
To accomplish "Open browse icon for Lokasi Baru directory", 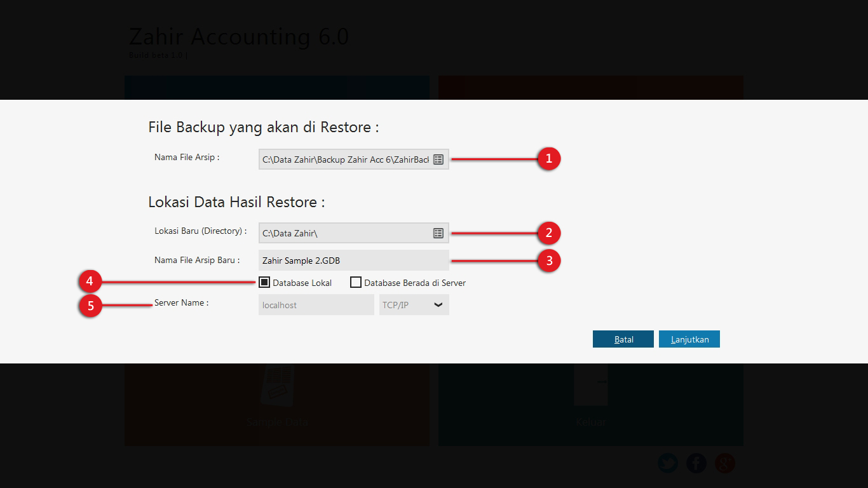I will tap(438, 233).
